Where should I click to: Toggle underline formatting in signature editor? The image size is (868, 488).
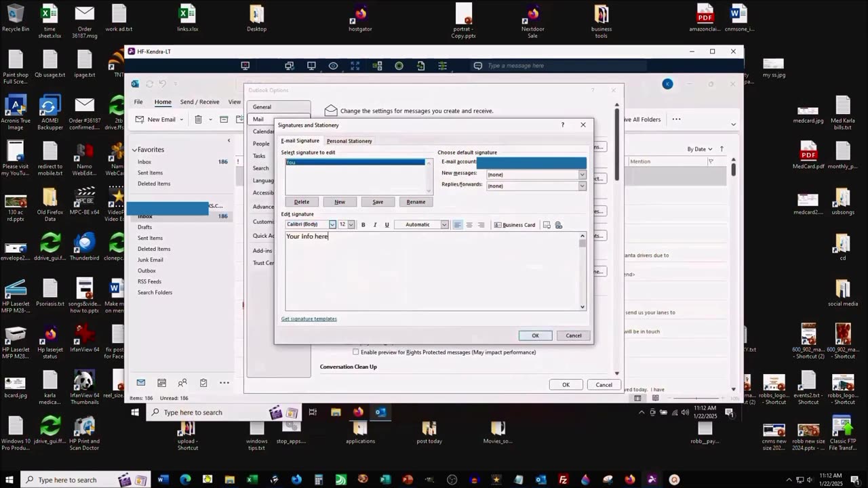[x=387, y=225]
